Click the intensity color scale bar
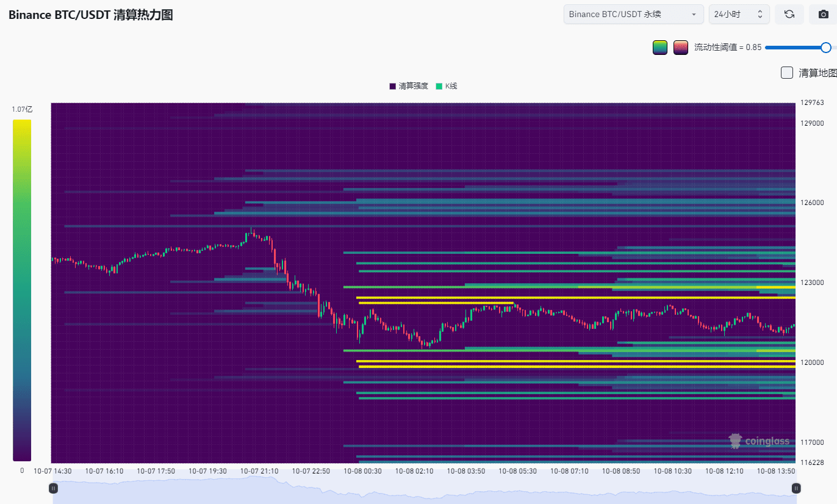 point(22,290)
